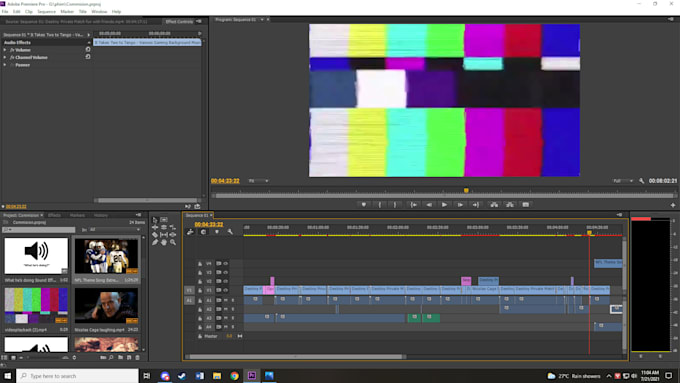This screenshot has width=680, height=383.
Task: Toggle V2 track output eye
Action: click(x=226, y=281)
